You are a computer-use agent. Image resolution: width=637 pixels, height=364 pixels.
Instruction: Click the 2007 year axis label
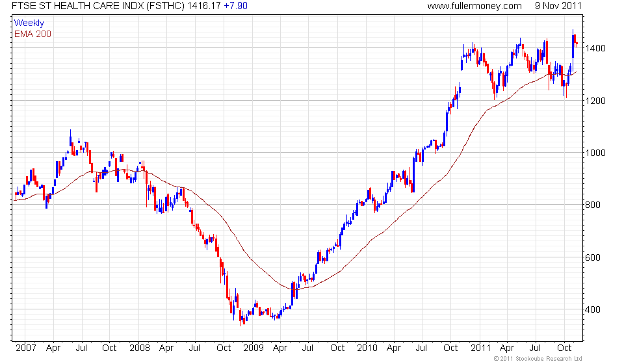coord(25,348)
